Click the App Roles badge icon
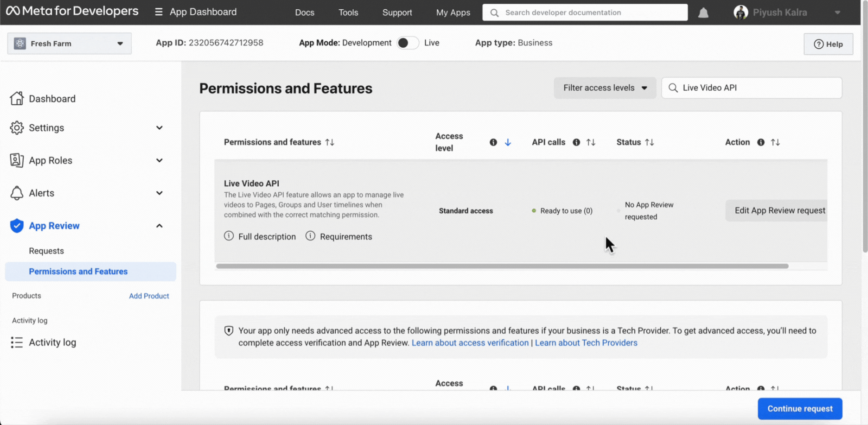This screenshot has height=425, width=868. coord(17,160)
